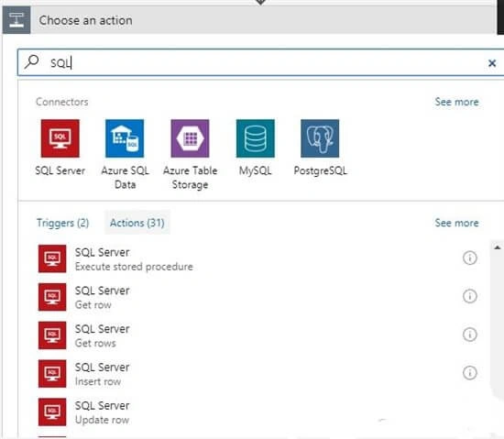Click icon of SQL Server Get row action
The width and height of the screenshot is (504, 439).
coord(52,297)
